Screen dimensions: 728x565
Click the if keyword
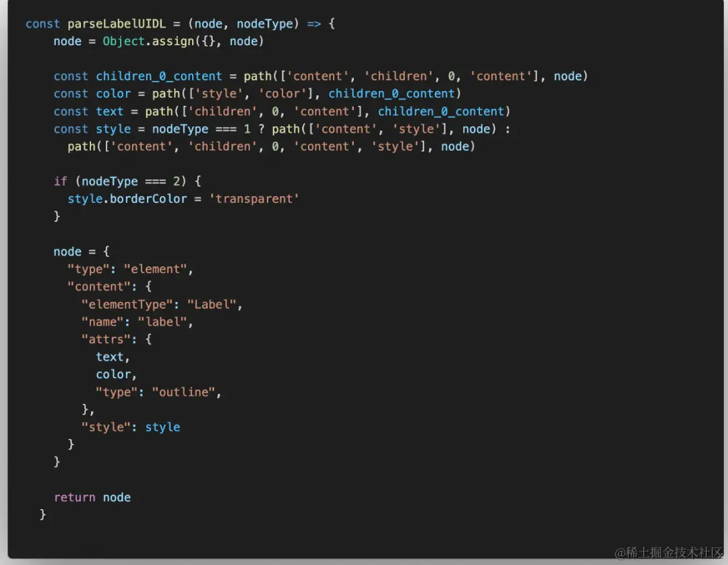tap(61, 181)
